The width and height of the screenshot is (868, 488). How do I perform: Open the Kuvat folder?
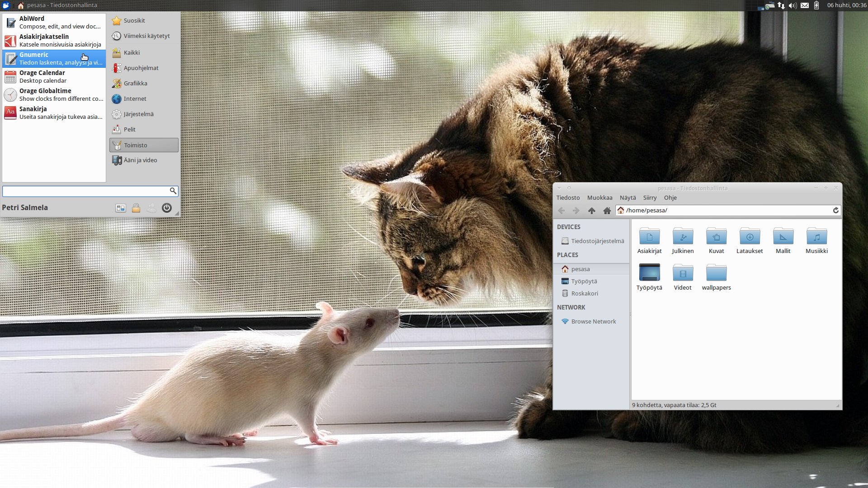(716, 241)
